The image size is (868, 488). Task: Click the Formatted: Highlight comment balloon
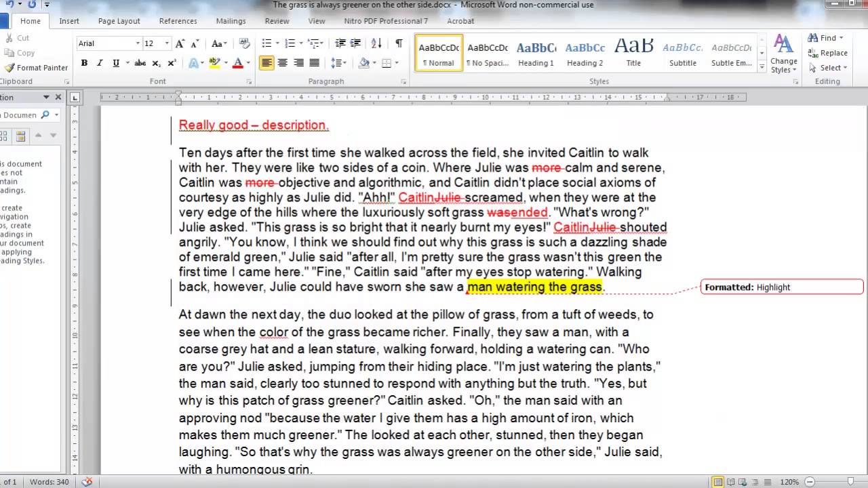780,287
